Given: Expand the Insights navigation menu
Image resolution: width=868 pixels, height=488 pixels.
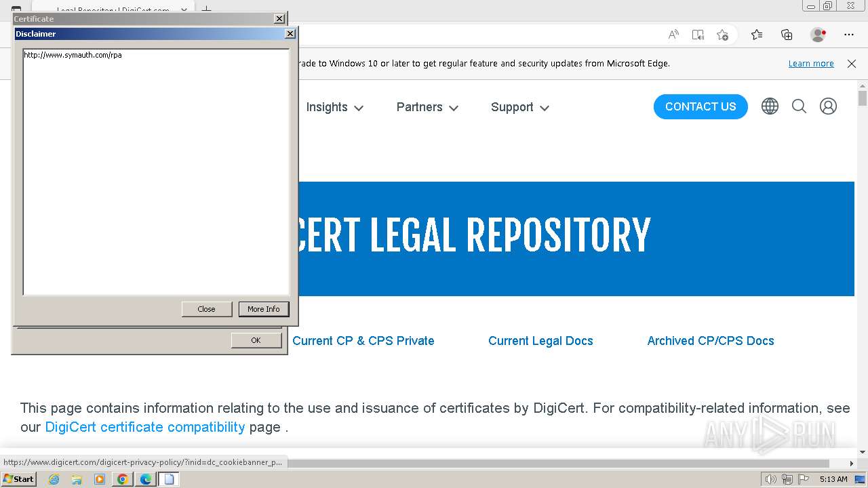Looking at the screenshot, I should (335, 107).
